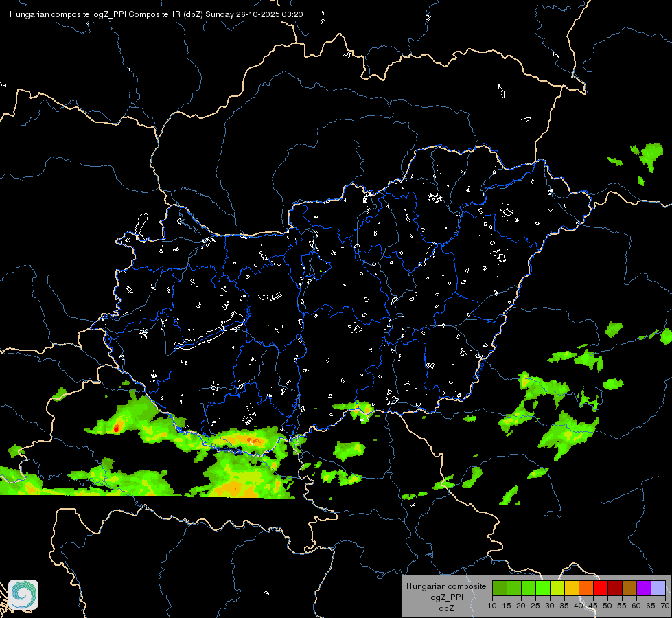The width and height of the screenshot is (672, 618).
Task: Click the 'dbZ' unit label in legend
Action: (x=446, y=608)
